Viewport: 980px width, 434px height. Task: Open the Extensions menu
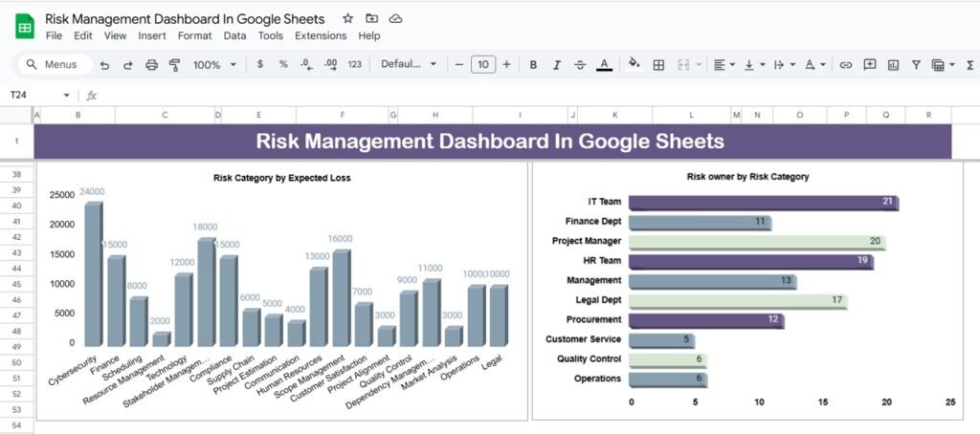pyautogui.click(x=321, y=35)
